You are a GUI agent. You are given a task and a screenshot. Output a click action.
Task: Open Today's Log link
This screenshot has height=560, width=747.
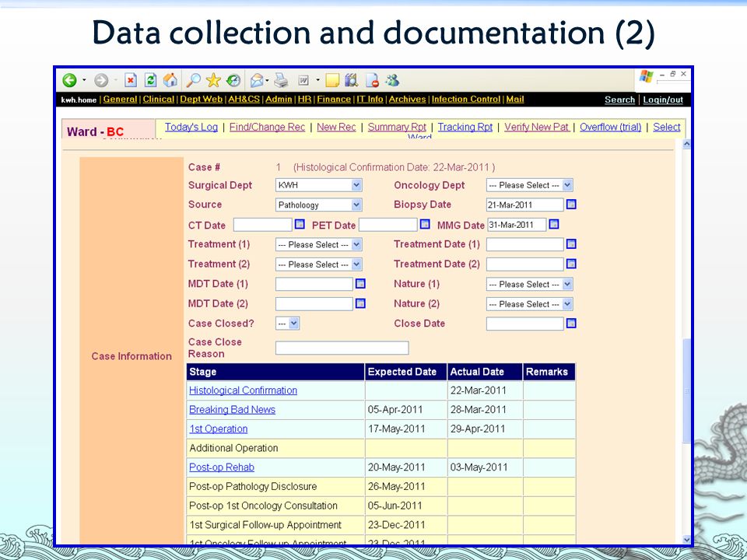click(x=191, y=127)
